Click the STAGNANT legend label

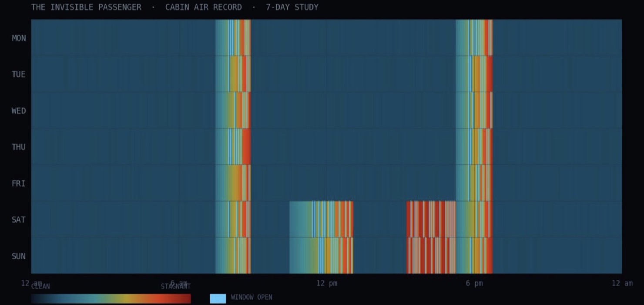click(176, 287)
